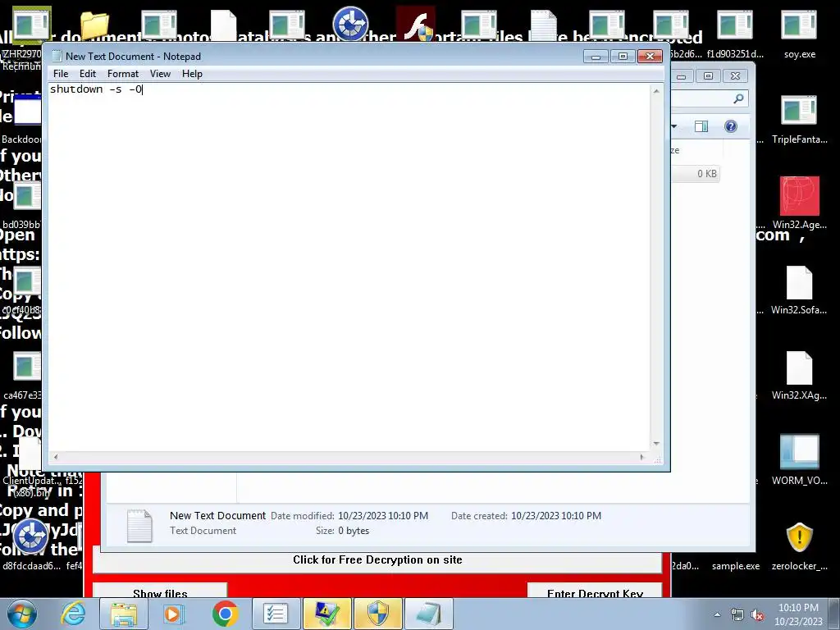This screenshot has width=840, height=630.
Task: Toggle Explorer preview pane icon
Action: (701, 126)
